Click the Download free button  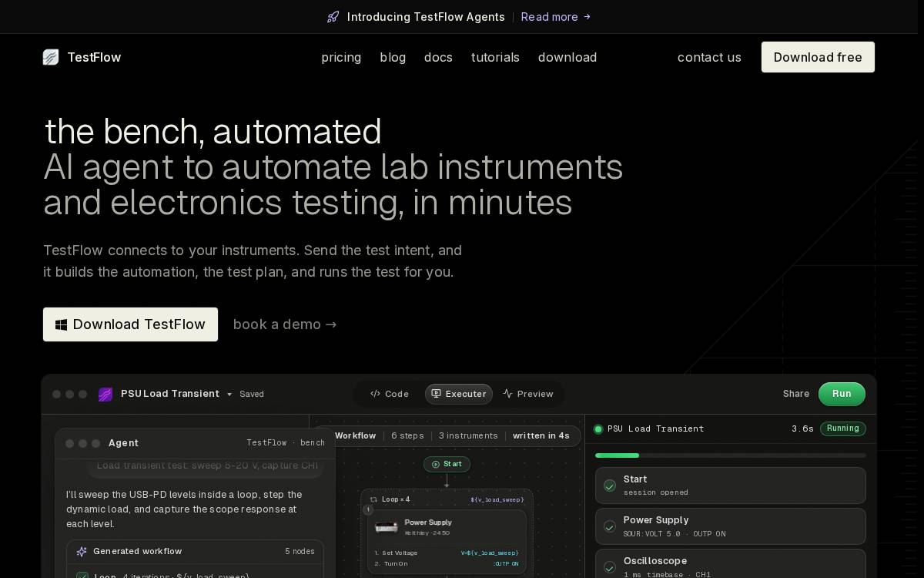pyautogui.click(x=818, y=57)
